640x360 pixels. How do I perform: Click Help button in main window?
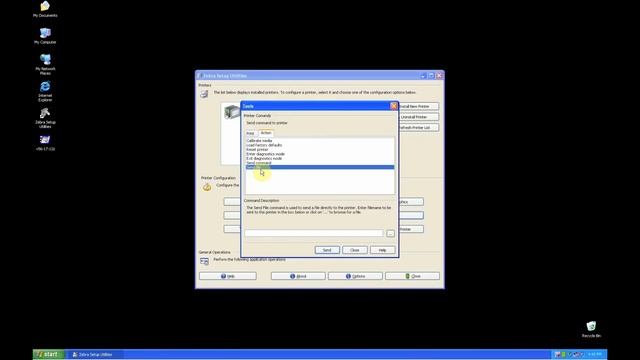[x=228, y=276]
